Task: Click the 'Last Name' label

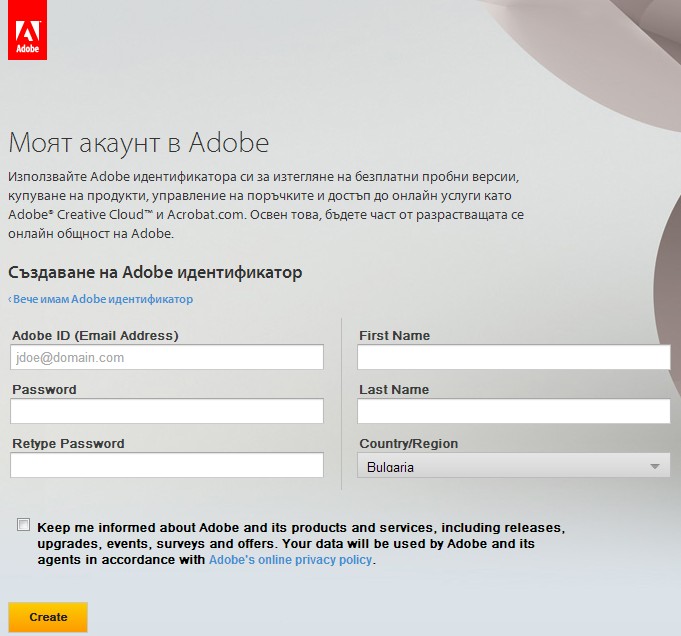Action: pos(394,389)
